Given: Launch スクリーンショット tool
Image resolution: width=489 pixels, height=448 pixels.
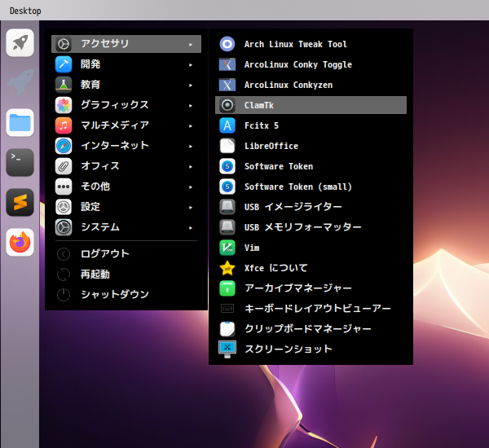Looking at the screenshot, I should point(311,349).
